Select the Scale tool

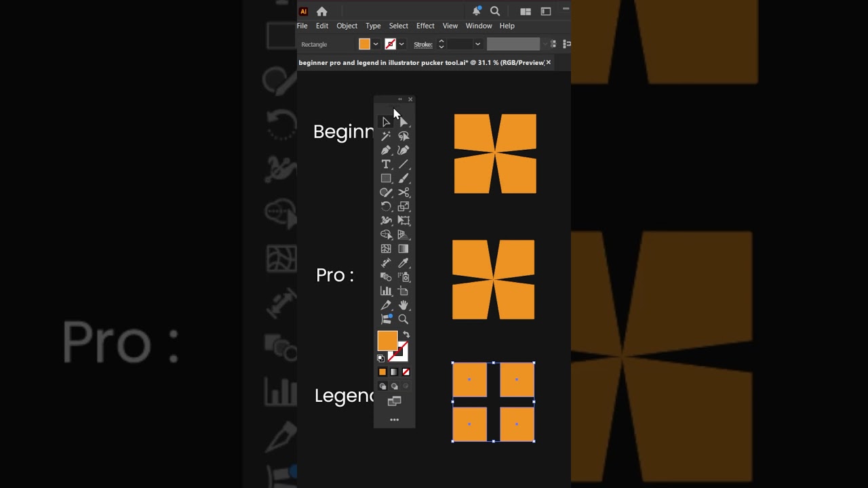click(403, 207)
